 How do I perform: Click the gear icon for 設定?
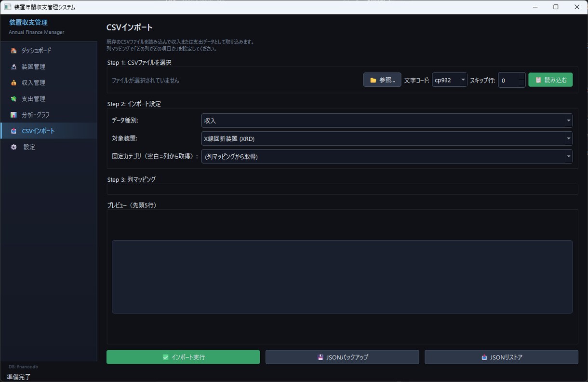(x=13, y=147)
